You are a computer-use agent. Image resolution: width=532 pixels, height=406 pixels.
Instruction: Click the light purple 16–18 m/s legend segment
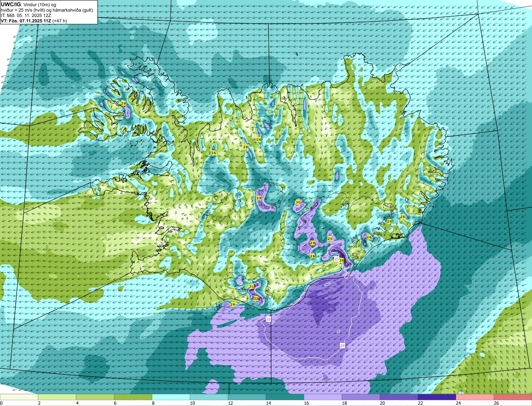pyautogui.click(x=323, y=397)
